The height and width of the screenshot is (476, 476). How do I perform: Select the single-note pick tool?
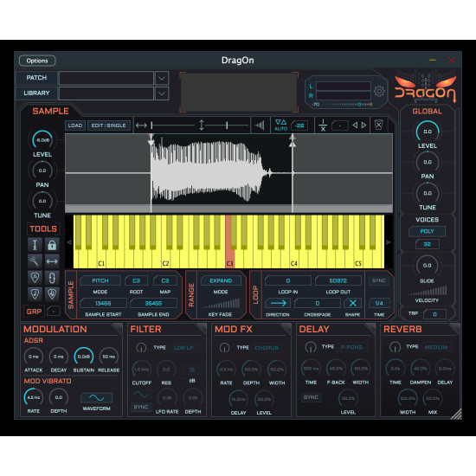click(x=35, y=293)
